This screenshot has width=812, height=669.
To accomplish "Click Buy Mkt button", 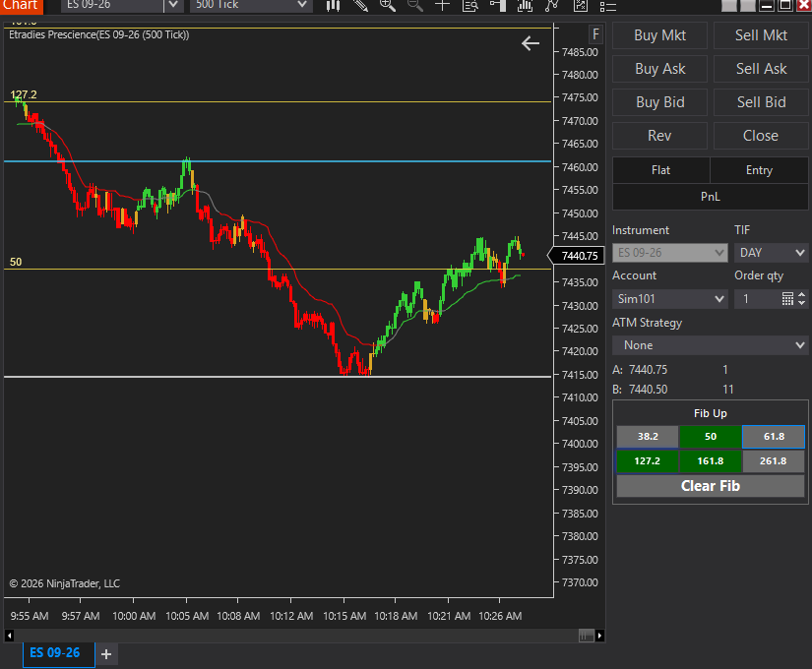I will pyautogui.click(x=659, y=35).
